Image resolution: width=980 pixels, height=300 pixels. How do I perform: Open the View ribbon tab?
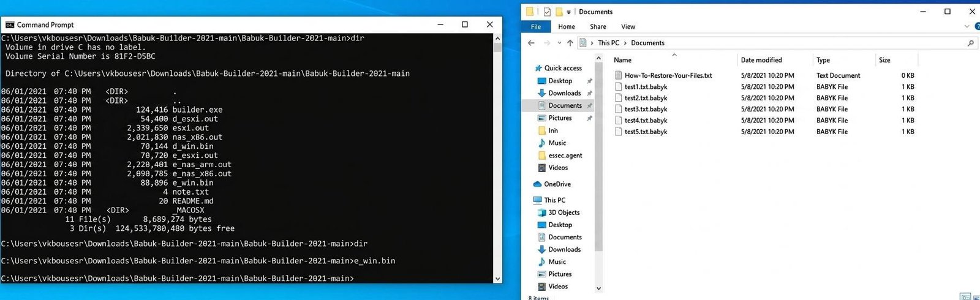point(628,26)
